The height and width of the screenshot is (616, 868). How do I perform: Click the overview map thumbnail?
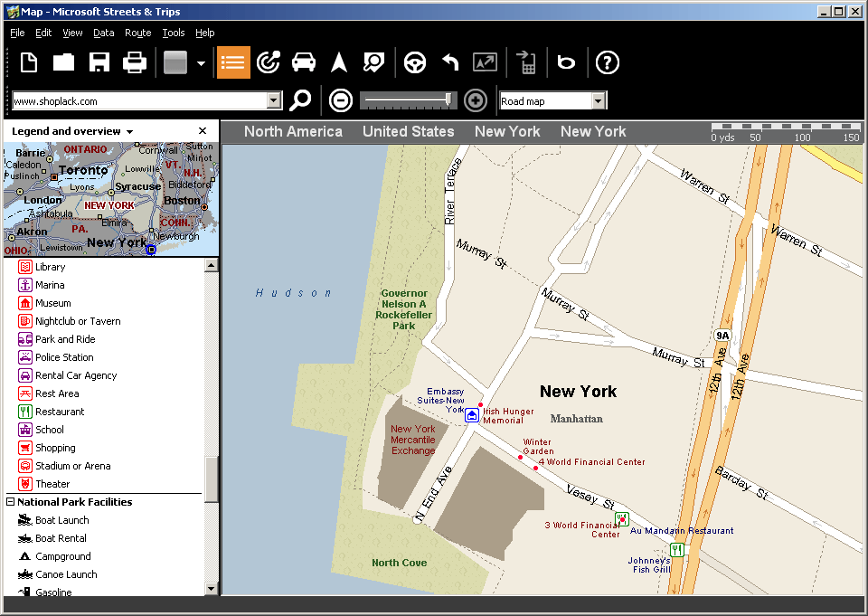point(111,199)
